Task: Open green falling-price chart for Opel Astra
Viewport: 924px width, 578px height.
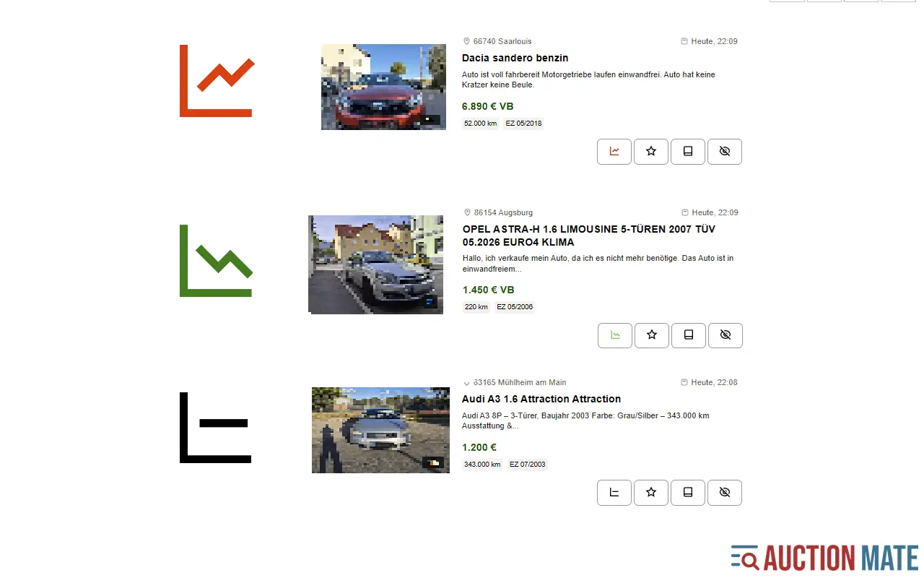Action: pyautogui.click(x=615, y=335)
